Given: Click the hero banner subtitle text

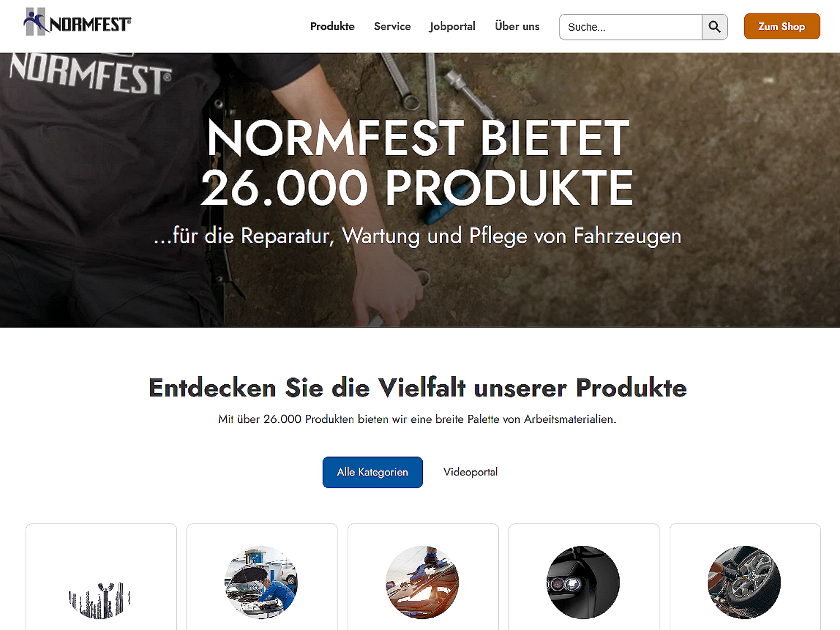Looking at the screenshot, I should pos(418,236).
